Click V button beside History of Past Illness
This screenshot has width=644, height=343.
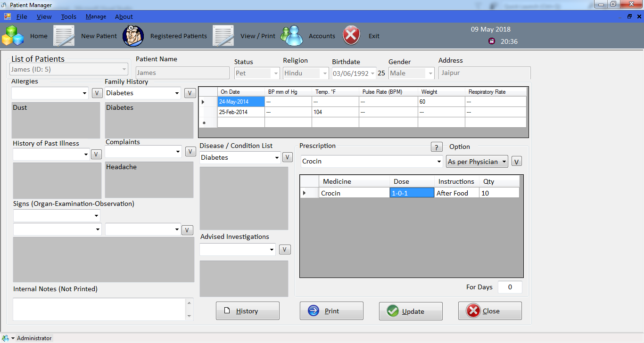pos(96,154)
